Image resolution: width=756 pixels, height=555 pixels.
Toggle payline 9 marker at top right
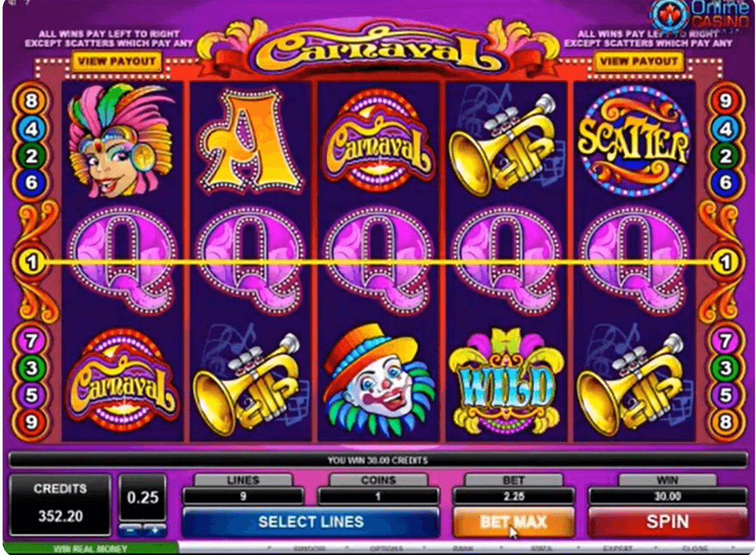click(x=724, y=100)
